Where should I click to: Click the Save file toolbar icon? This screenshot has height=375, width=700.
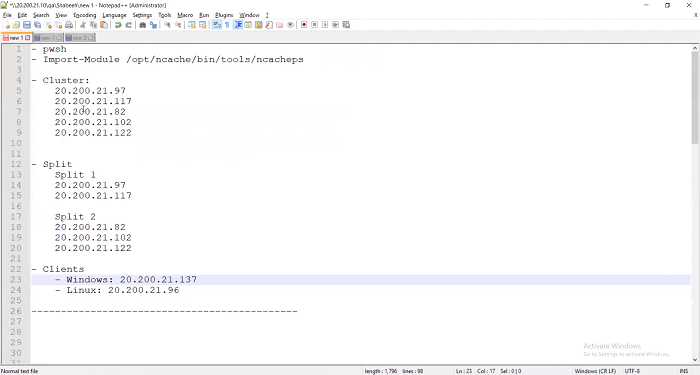(x=27, y=25)
